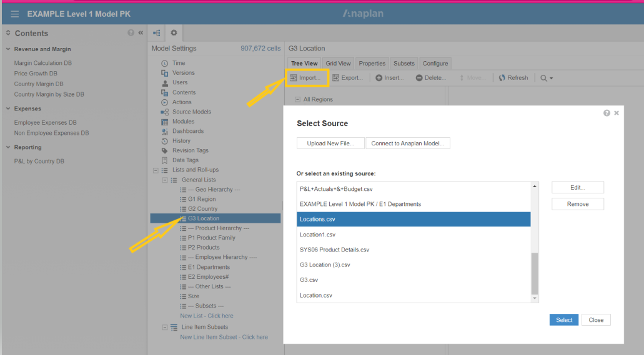
Task: Switch to the Grid View tab
Action: tap(338, 63)
